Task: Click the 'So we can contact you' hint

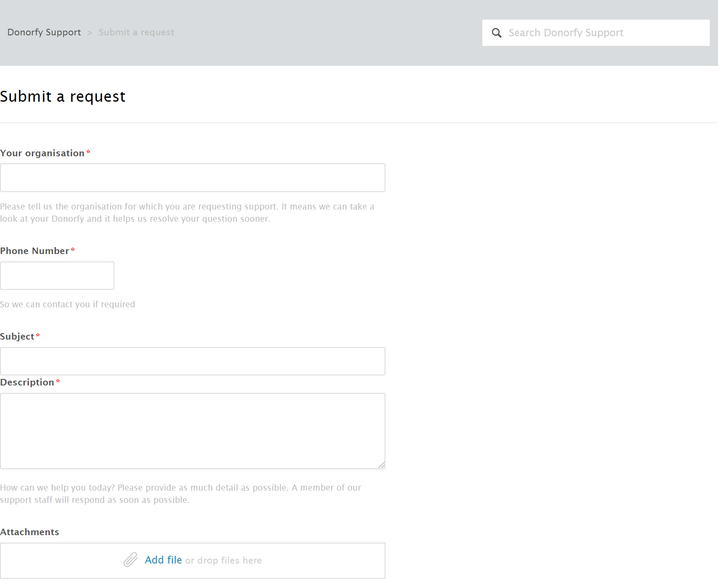Action: (68, 304)
